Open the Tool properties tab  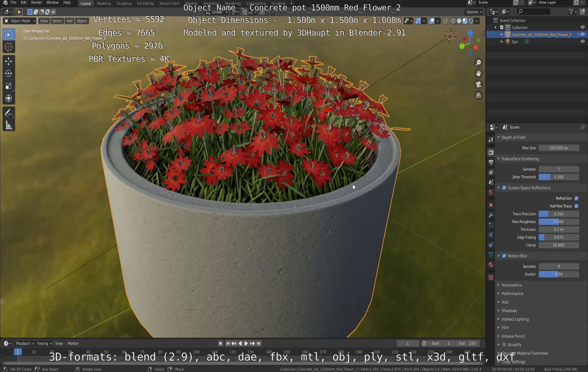(491, 140)
